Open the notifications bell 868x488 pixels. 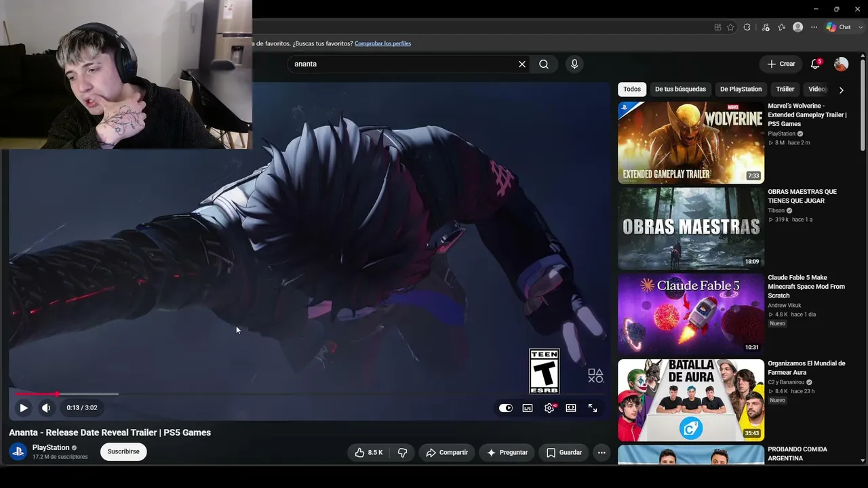click(x=816, y=64)
